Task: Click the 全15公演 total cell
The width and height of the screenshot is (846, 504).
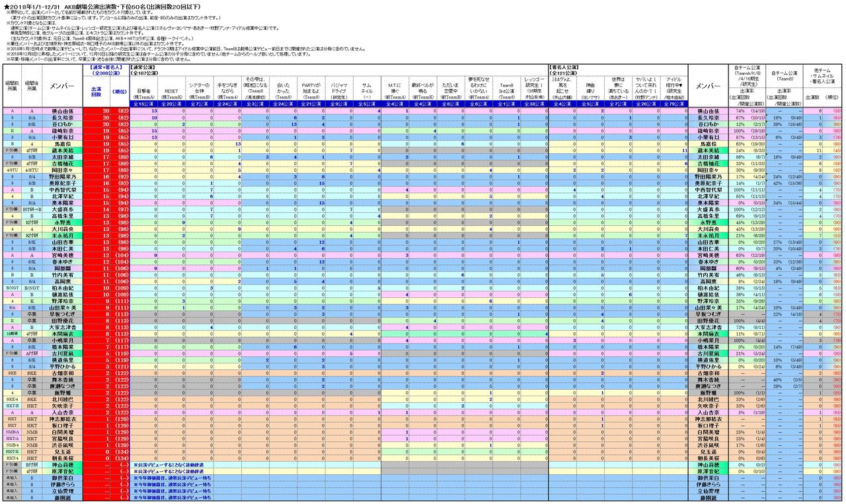Action: point(143,104)
